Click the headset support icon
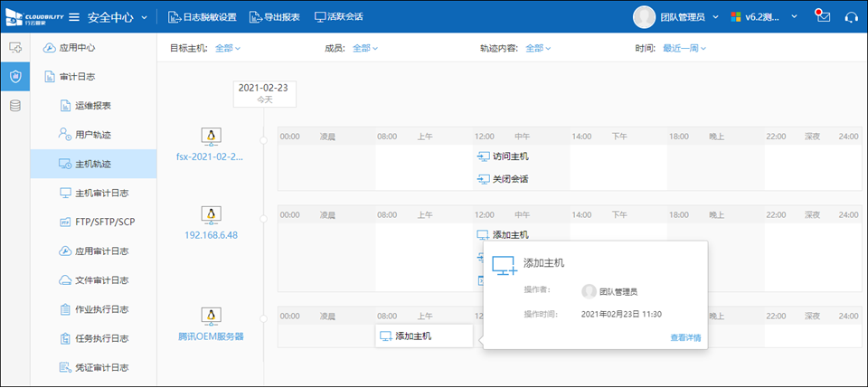Image resolution: width=868 pixels, height=388 pixels. click(850, 17)
